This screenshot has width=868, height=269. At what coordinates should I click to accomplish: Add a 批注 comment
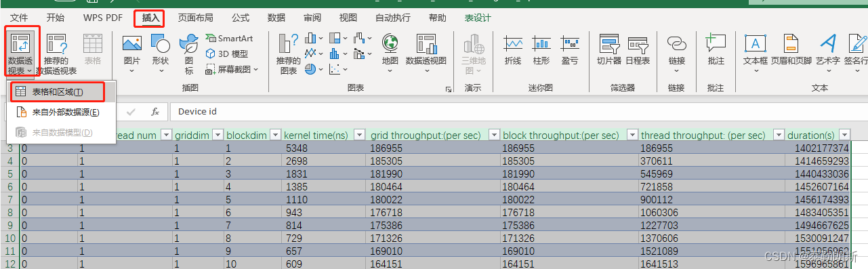[716, 49]
